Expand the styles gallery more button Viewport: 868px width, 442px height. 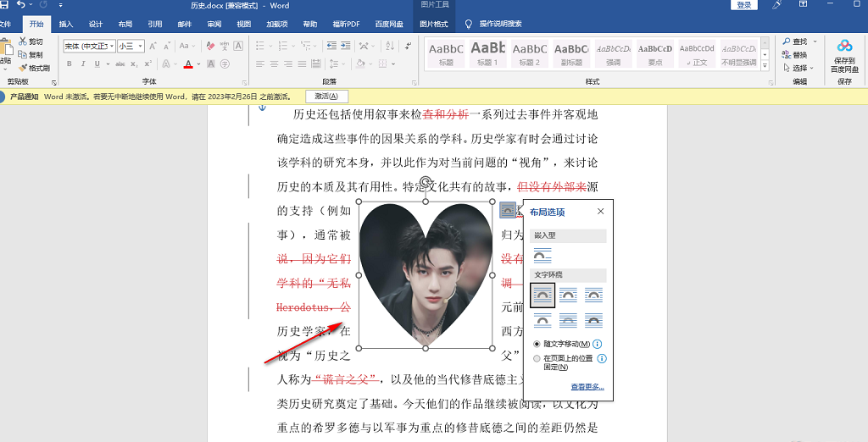(765, 65)
